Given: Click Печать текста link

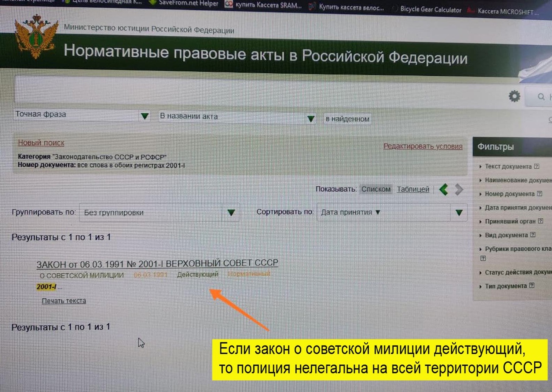Looking at the screenshot, I should click(x=64, y=301).
